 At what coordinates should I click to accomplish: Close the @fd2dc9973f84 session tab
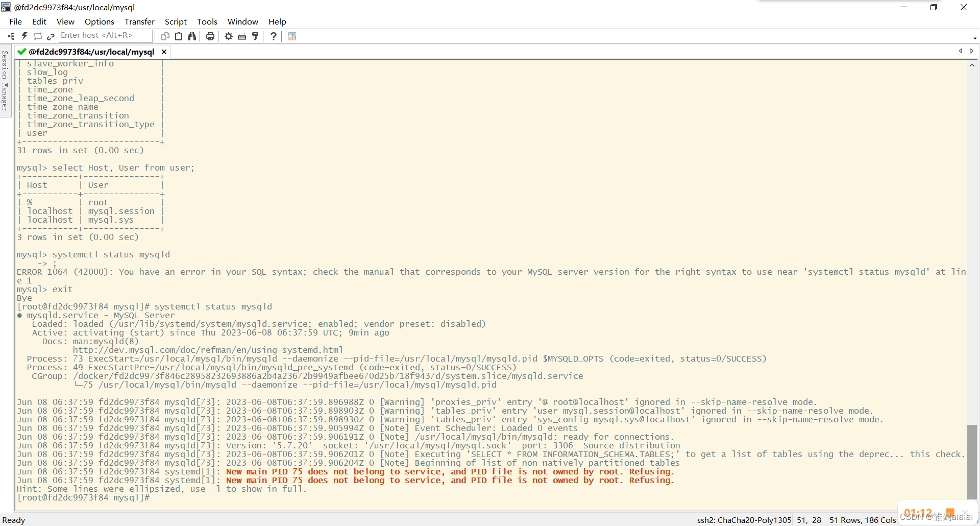point(164,52)
